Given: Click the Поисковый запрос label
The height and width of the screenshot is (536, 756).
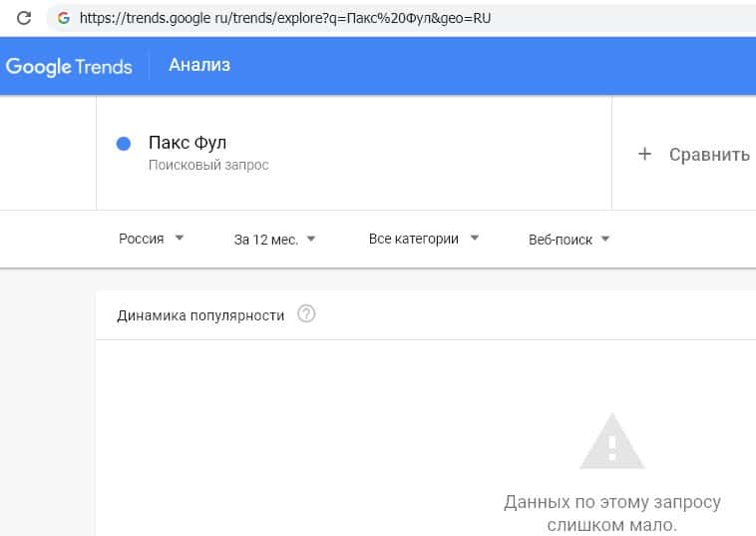Looking at the screenshot, I should point(208,165).
